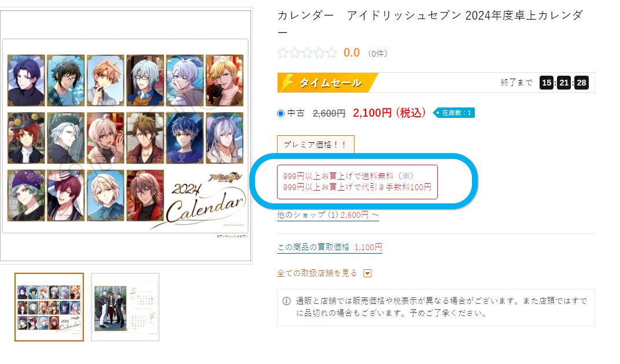620x364 pixels.
Task: Select the second calendar page thumbnail
Action: pos(126,307)
